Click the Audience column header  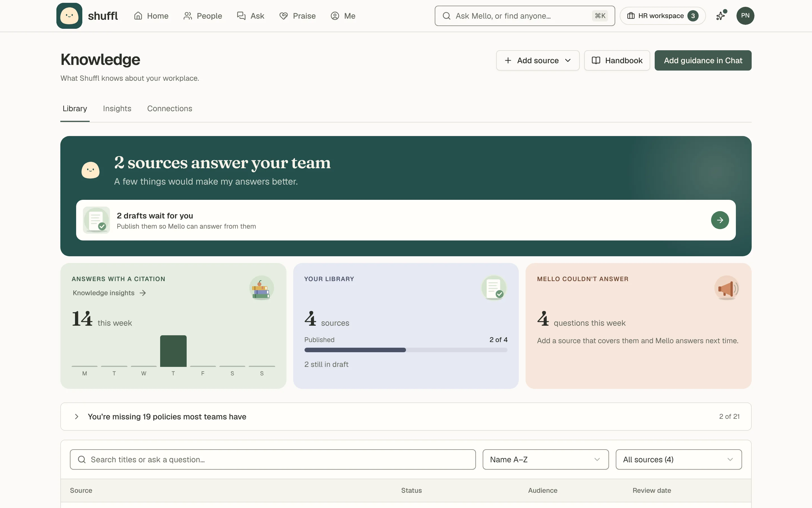542,490
